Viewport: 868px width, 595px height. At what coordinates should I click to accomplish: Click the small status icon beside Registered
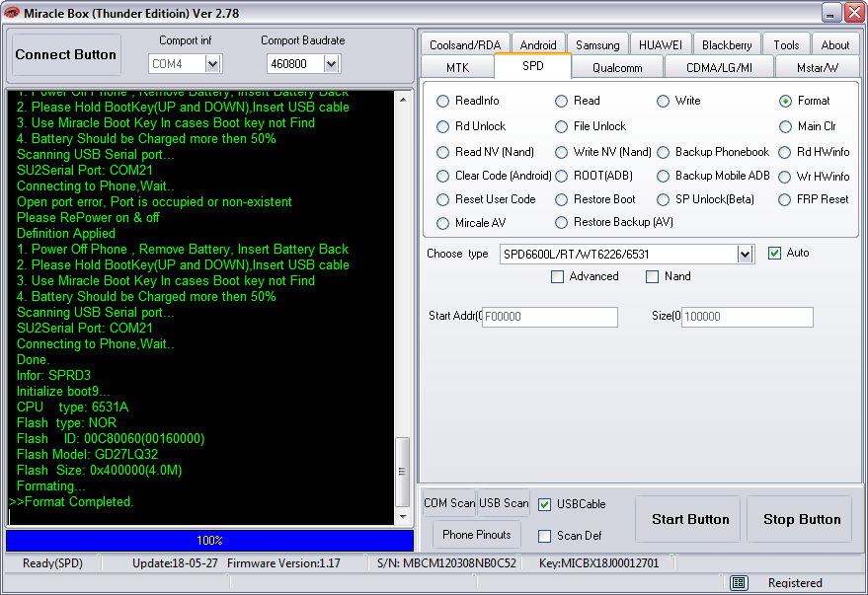[739, 582]
